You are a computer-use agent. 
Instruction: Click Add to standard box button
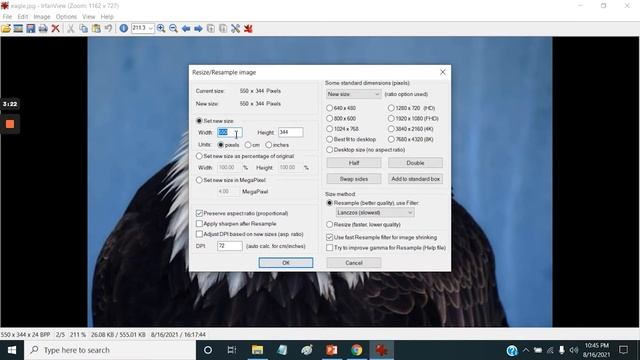pos(416,179)
